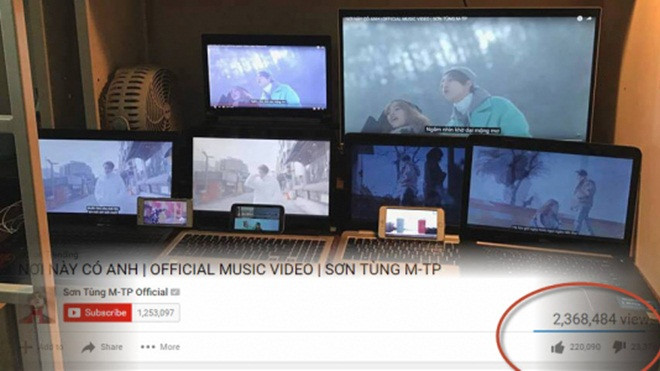Click the 1,253,097 subscriber count box
Image resolution: width=660 pixels, height=371 pixels.
pyautogui.click(x=156, y=313)
